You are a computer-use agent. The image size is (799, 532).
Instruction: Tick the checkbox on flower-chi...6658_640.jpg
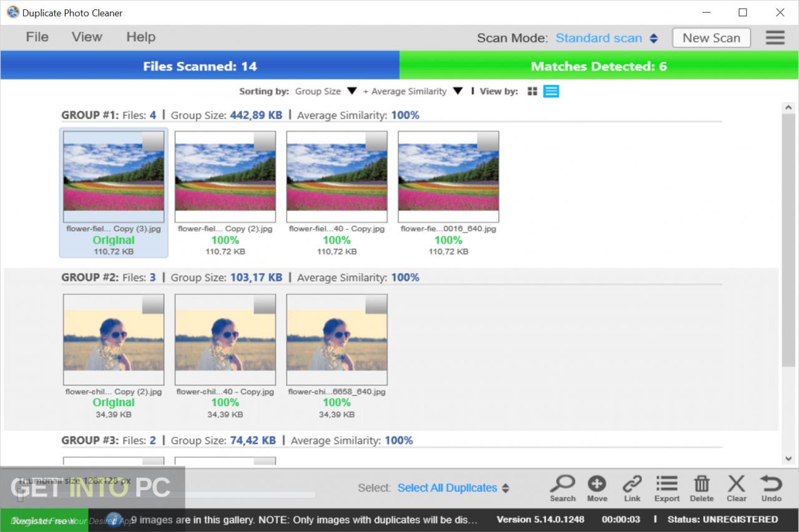tap(377, 304)
